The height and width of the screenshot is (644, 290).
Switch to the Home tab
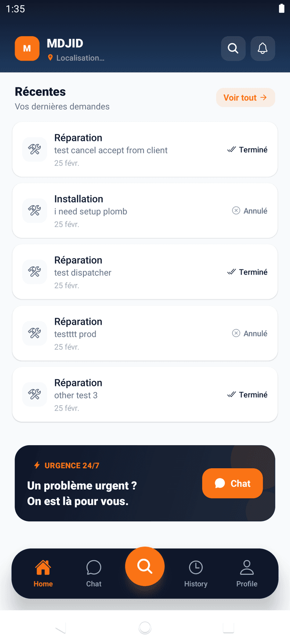(43, 573)
